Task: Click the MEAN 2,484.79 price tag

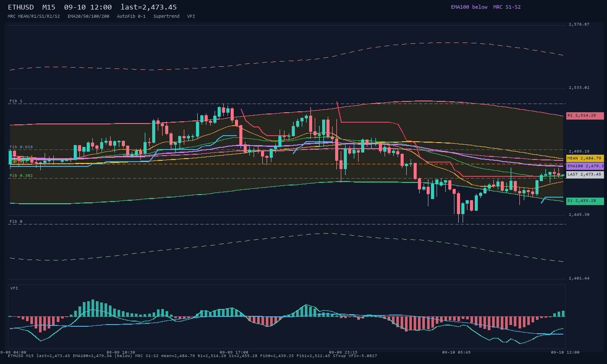Action: [585, 159]
